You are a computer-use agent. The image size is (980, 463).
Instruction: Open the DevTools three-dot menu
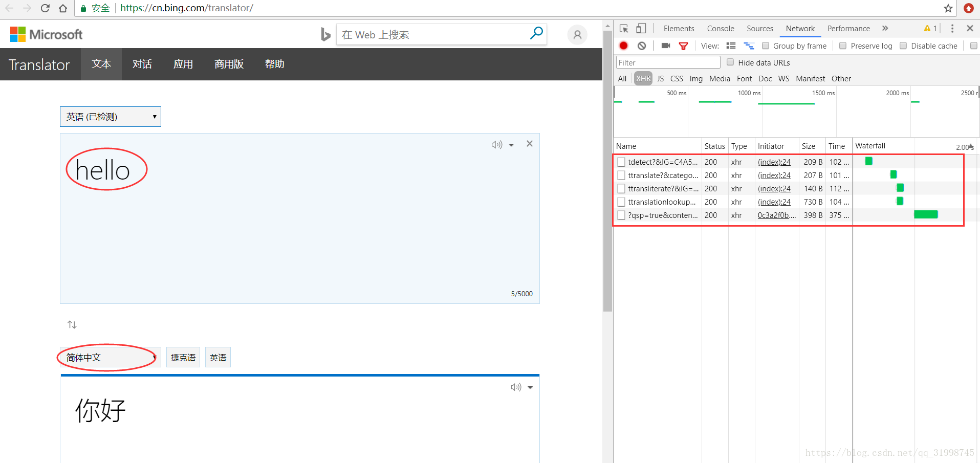[x=952, y=29]
